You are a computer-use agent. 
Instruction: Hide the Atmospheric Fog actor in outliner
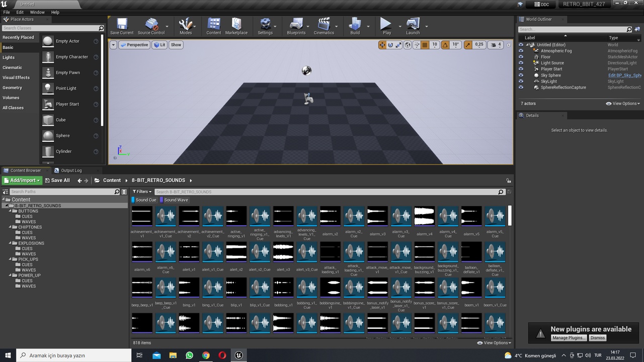521,51
